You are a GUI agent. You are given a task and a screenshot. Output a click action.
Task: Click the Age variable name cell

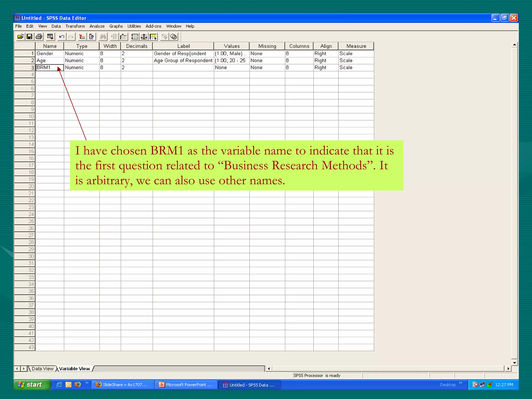50,61
